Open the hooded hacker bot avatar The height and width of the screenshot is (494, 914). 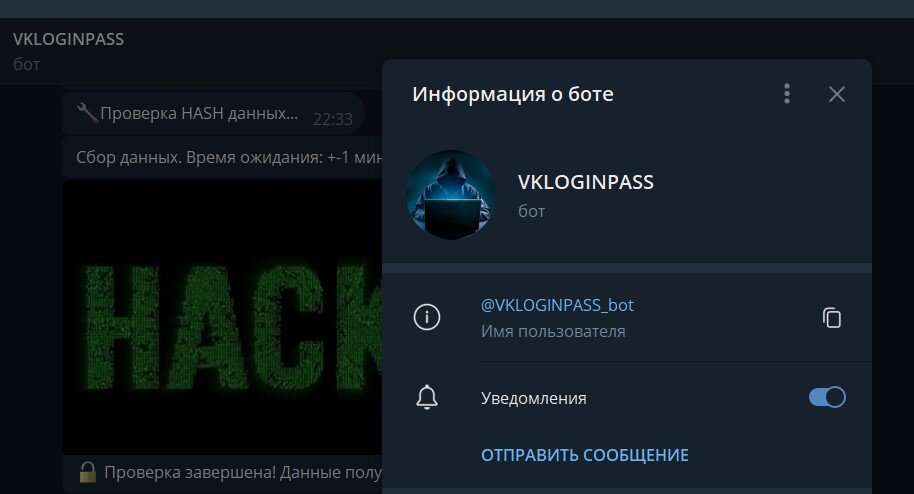[451, 195]
